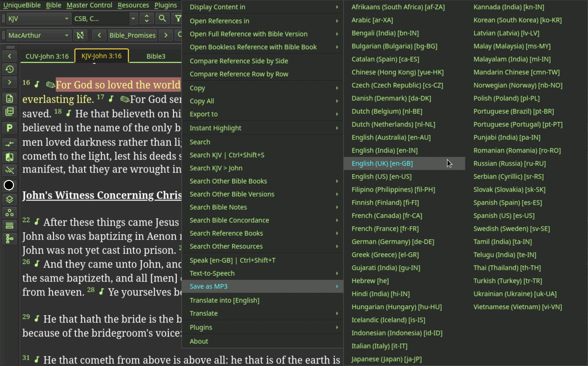Switch to KJV-John 3:16 tab
Image resolution: width=588 pixels, height=366 pixels.
(x=102, y=56)
